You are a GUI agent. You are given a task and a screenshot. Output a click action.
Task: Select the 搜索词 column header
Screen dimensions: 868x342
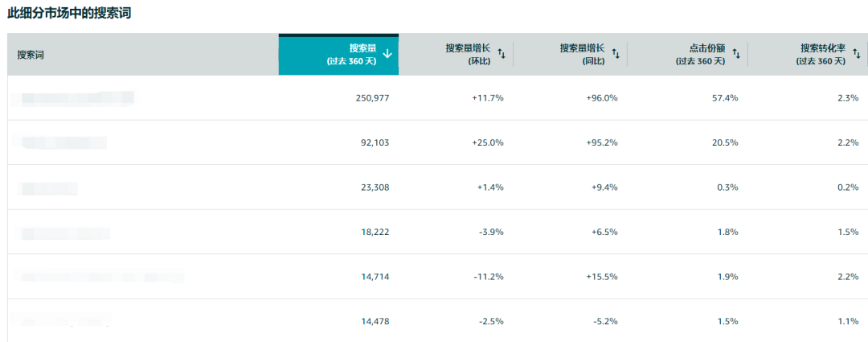coord(32,55)
